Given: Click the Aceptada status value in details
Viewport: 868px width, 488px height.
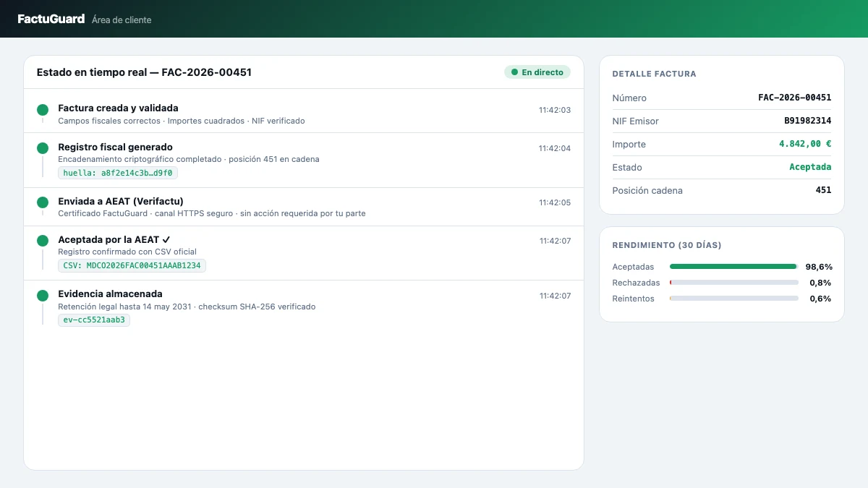Looking at the screenshot, I should click(810, 167).
